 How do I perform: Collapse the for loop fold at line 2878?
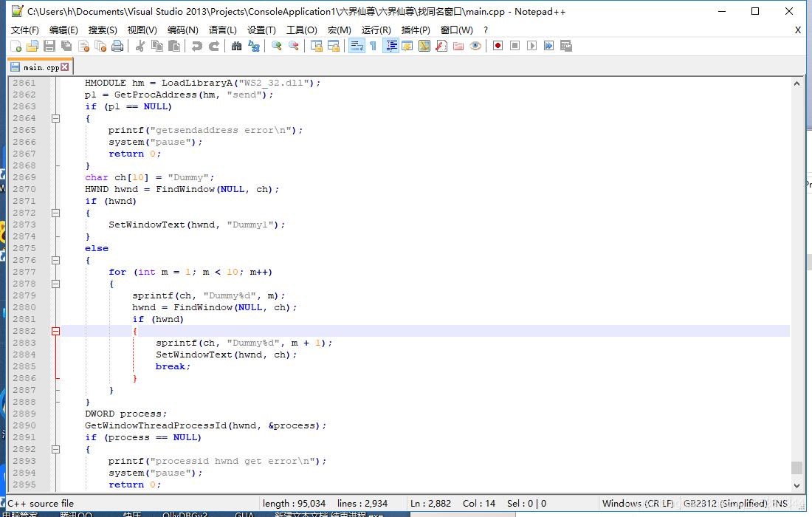[x=56, y=284]
